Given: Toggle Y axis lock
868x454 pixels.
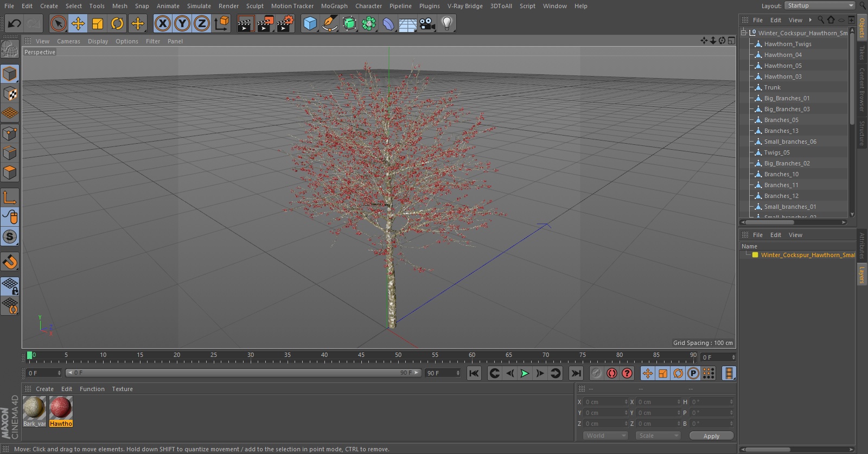Looking at the screenshot, I should tap(182, 23).
